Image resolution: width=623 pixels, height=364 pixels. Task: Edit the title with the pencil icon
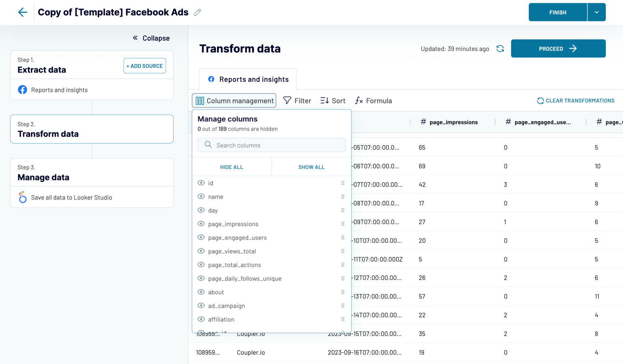point(198,13)
